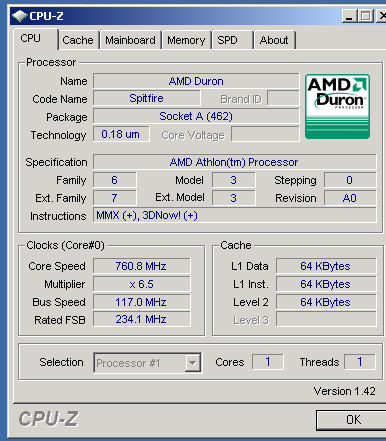Minimize the CPU-Z window
The image size is (386, 441).
(x=349, y=16)
